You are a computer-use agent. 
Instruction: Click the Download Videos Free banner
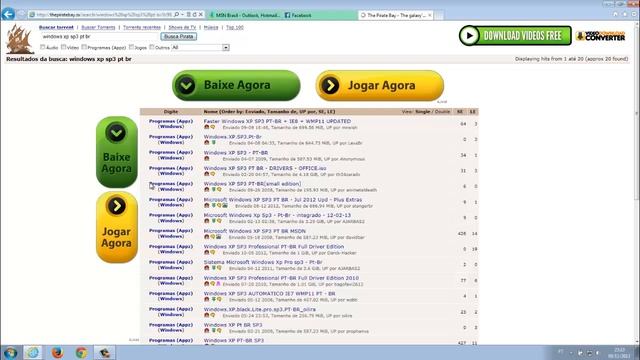coord(515,36)
